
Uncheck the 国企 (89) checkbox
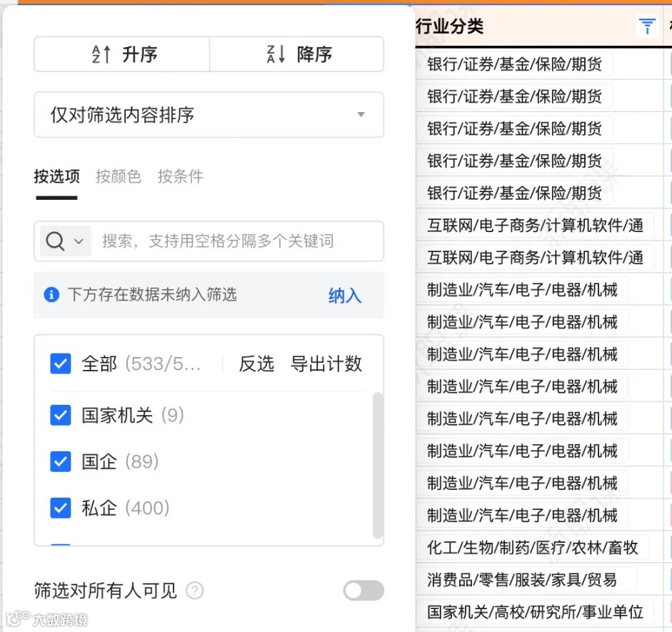click(x=60, y=461)
